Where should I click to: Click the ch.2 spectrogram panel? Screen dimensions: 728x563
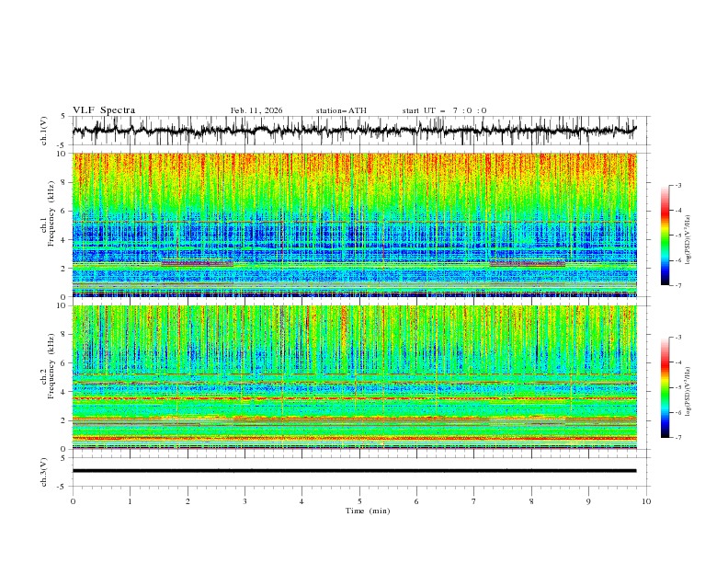click(x=355, y=377)
